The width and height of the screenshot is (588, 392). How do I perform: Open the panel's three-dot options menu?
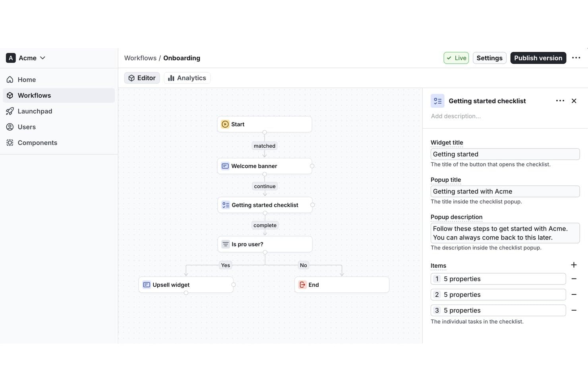coord(560,101)
